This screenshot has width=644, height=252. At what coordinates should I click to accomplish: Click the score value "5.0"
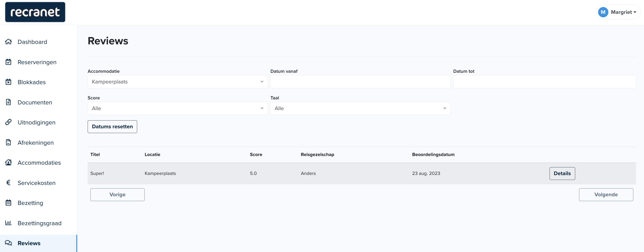(x=253, y=173)
